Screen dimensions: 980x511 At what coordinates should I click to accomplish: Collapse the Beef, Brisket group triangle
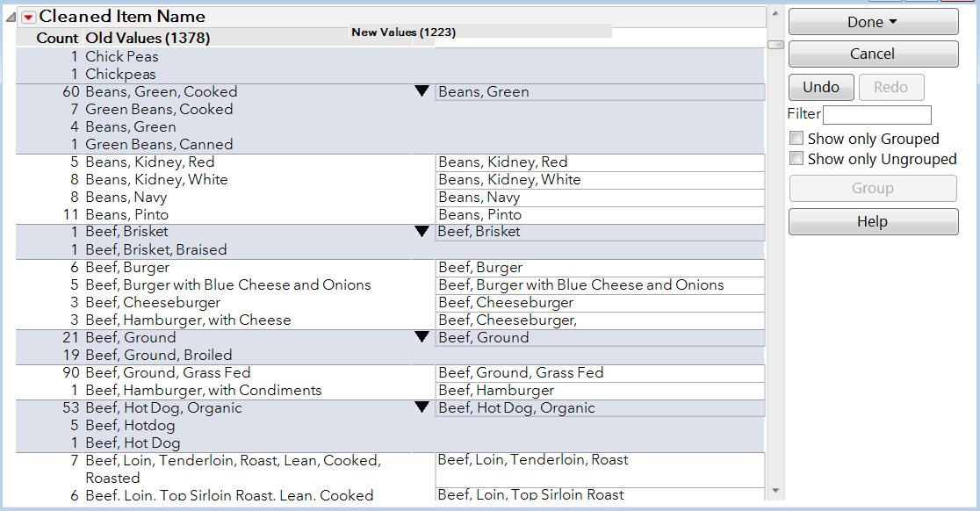[x=422, y=232]
